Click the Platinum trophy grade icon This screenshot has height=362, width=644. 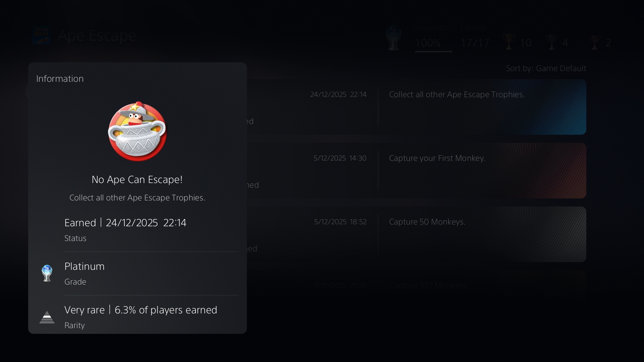click(x=47, y=273)
